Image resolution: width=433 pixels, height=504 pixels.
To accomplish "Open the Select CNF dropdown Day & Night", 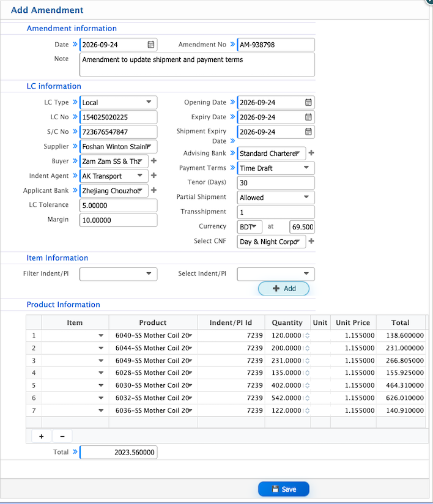I will (x=272, y=242).
